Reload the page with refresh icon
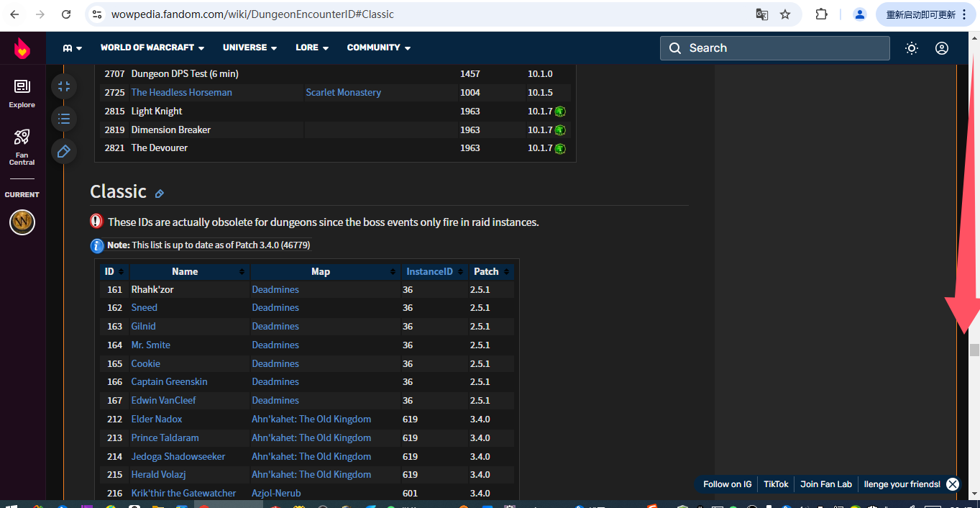980x508 pixels. pos(66,14)
